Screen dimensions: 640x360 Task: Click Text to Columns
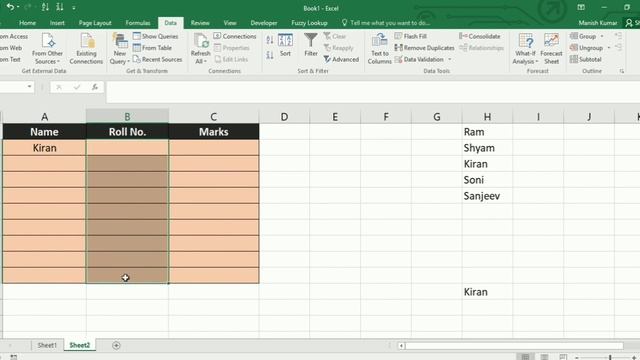pyautogui.click(x=380, y=49)
